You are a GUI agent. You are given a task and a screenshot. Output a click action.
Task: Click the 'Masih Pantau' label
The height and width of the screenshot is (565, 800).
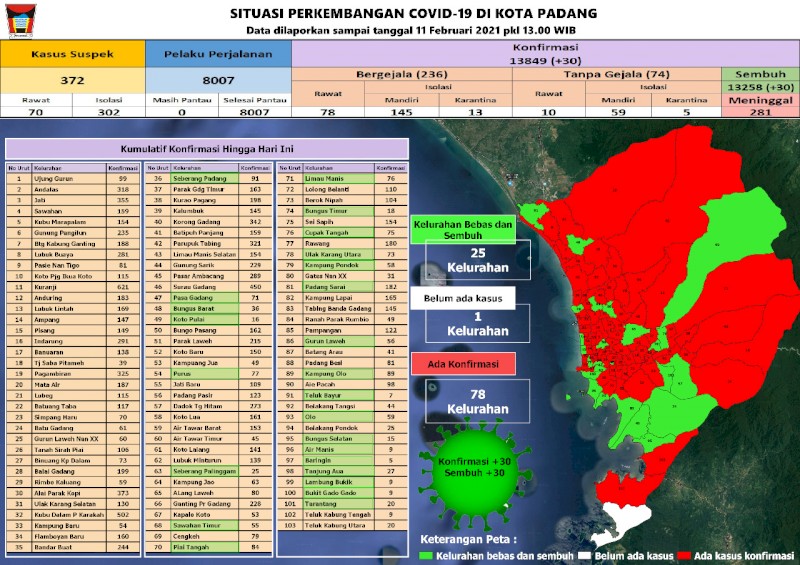click(182, 100)
